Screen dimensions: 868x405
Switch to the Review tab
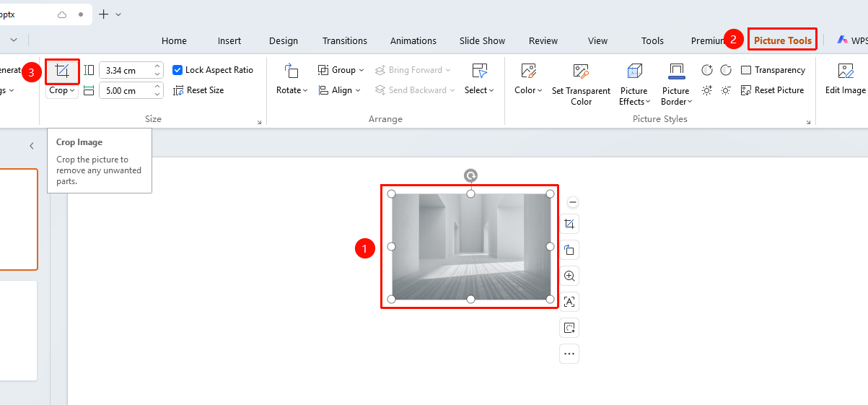(x=543, y=40)
